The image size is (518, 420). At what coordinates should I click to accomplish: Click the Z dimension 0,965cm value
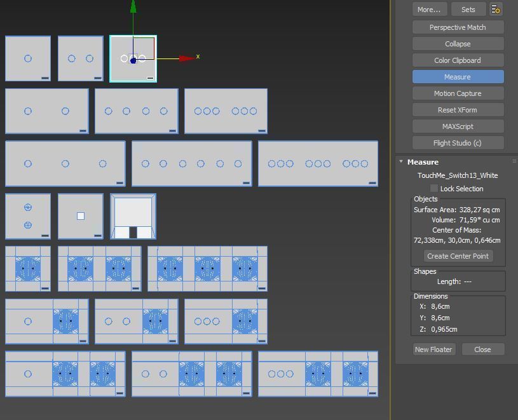point(444,329)
